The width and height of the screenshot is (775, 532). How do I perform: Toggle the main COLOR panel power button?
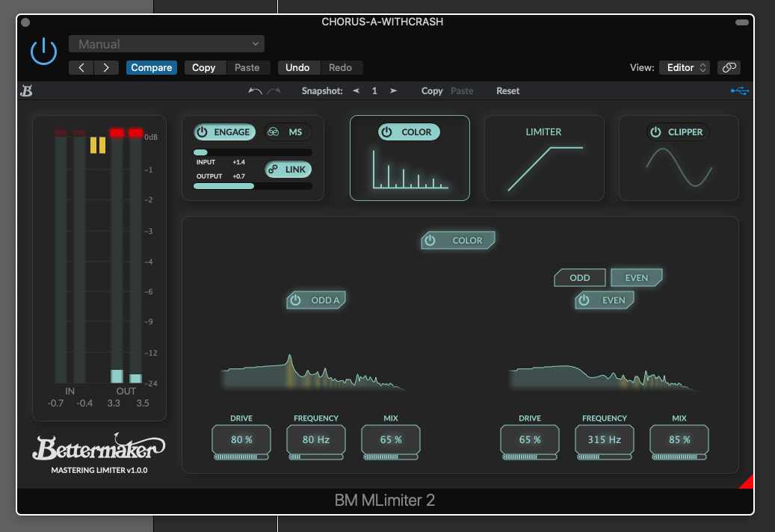pos(458,240)
